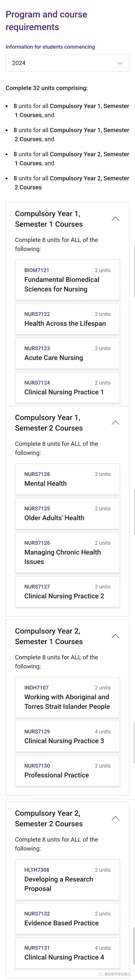Click the Program and course requirements heading

pos(46,20)
